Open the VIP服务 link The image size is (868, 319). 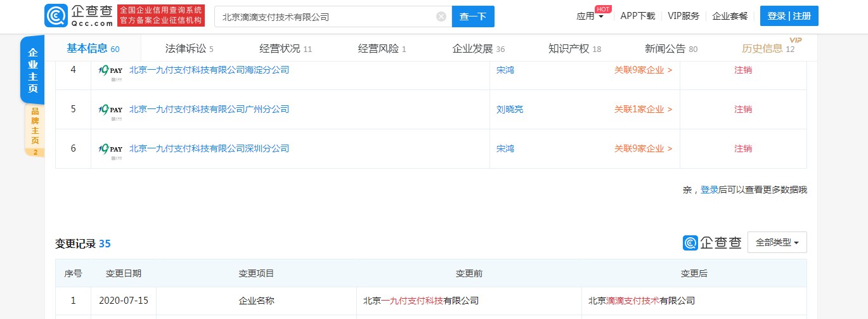683,16
